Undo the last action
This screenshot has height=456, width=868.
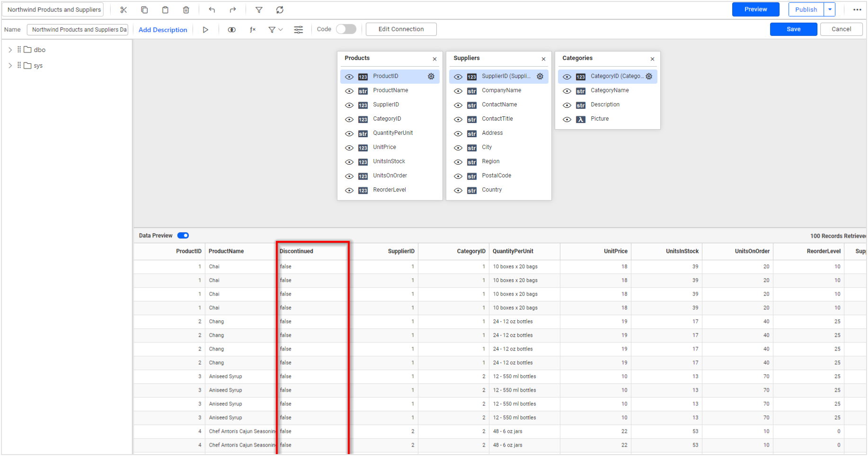click(212, 9)
